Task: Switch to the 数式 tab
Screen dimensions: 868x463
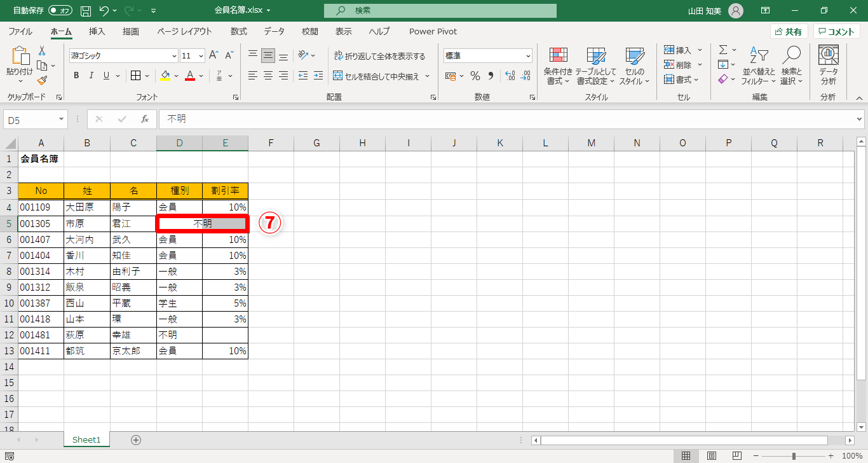Action: tap(239, 31)
